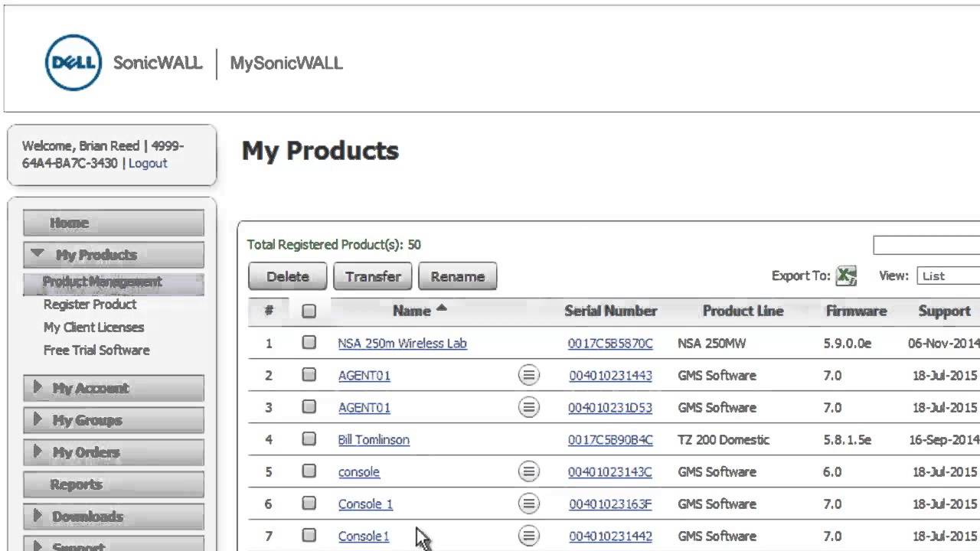
Task: Select Product Management menu item
Action: [x=114, y=282]
